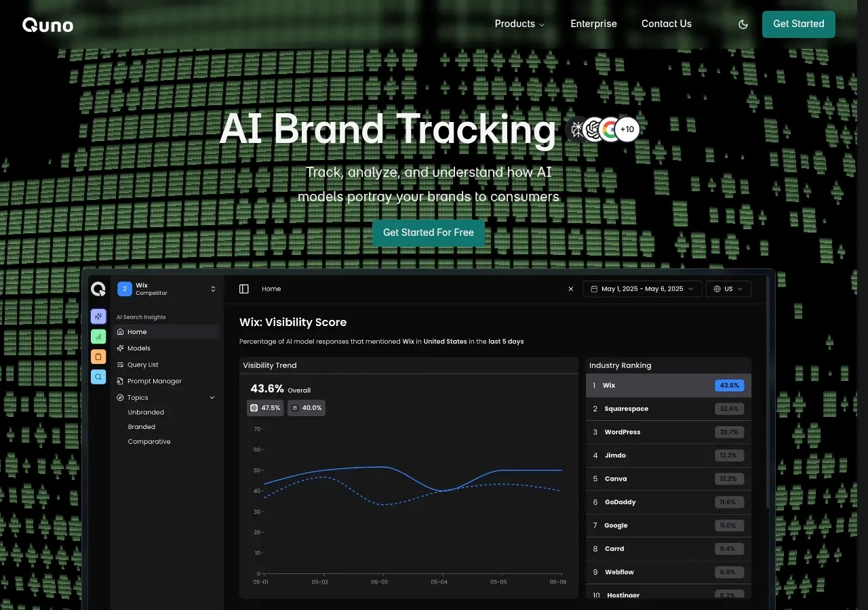The width and height of the screenshot is (868, 610).
Task: Select the Wix row in Industry Ranking
Action: tap(669, 386)
